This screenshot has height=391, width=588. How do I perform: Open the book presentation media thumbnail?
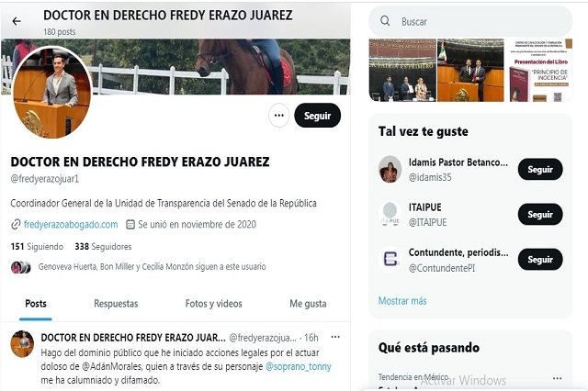pos(541,70)
